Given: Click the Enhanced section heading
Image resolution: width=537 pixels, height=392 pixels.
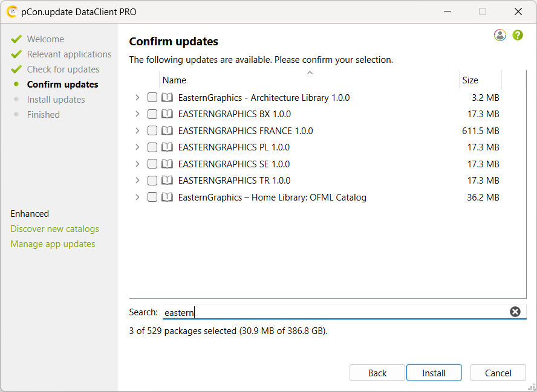Looking at the screenshot, I should click(x=30, y=214).
